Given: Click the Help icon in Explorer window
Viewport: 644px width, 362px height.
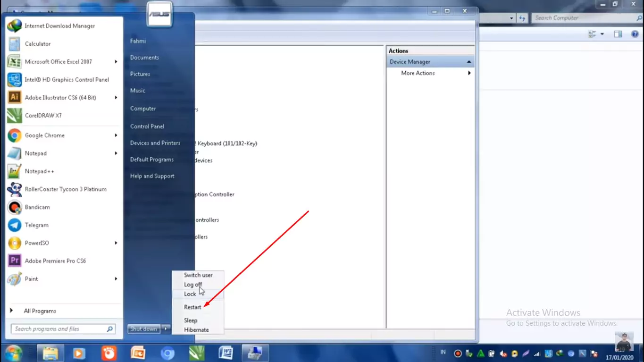Looking at the screenshot, I should (x=635, y=34).
